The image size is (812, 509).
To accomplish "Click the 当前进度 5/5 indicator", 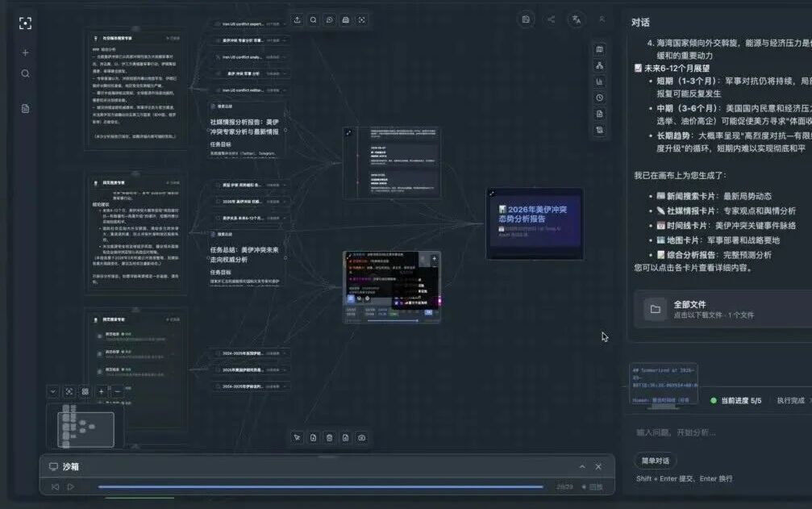I will pyautogui.click(x=736, y=400).
